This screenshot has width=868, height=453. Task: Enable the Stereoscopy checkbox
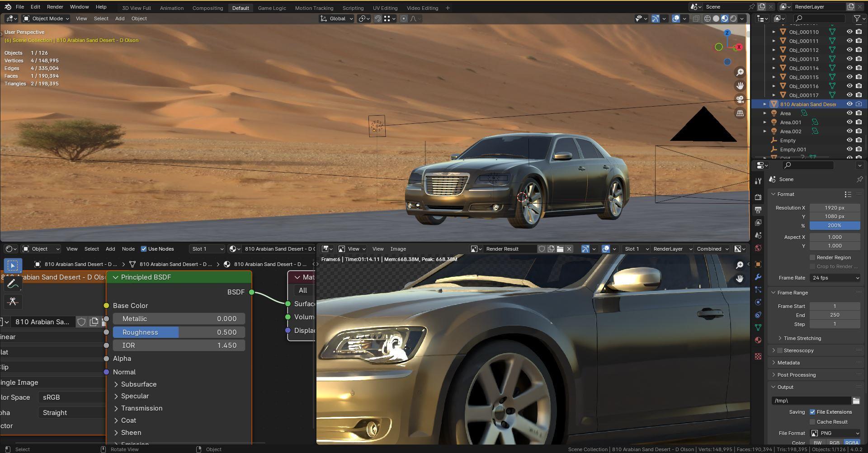pos(780,350)
